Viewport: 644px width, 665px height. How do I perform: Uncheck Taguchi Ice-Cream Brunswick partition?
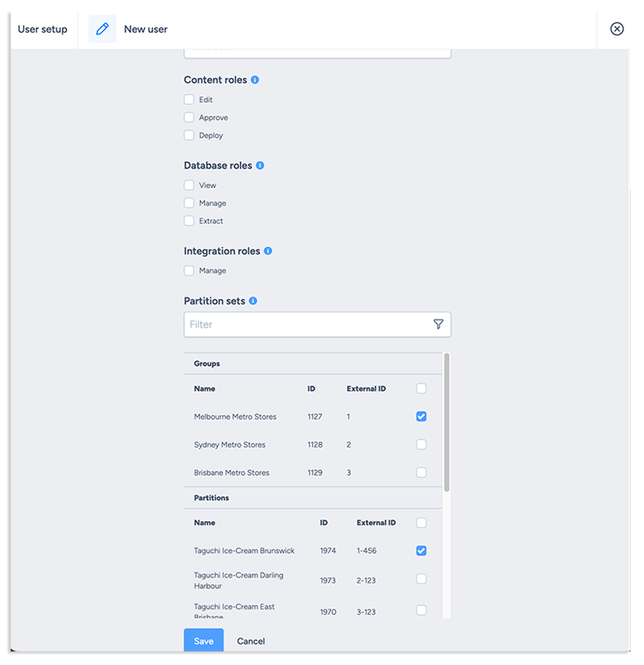point(421,550)
